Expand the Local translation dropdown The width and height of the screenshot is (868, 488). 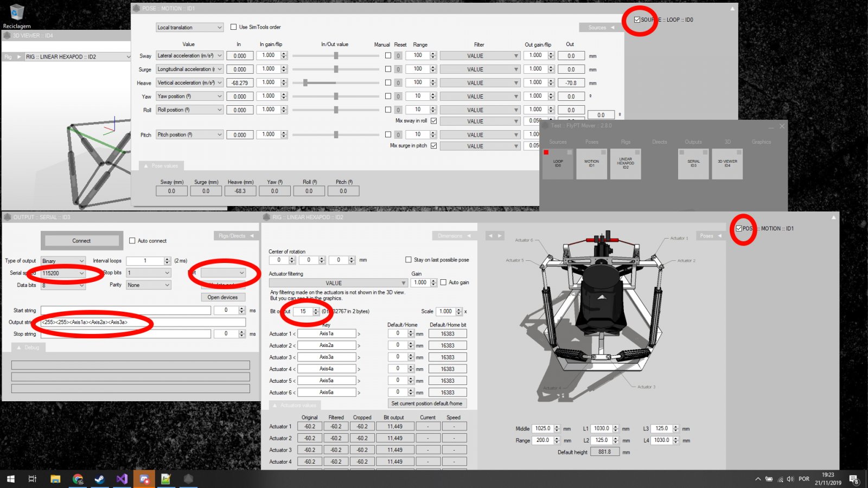(x=189, y=28)
